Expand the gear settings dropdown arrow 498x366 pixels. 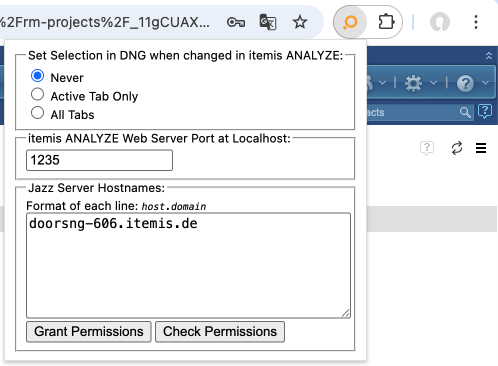pyautogui.click(x=433, y=83)
